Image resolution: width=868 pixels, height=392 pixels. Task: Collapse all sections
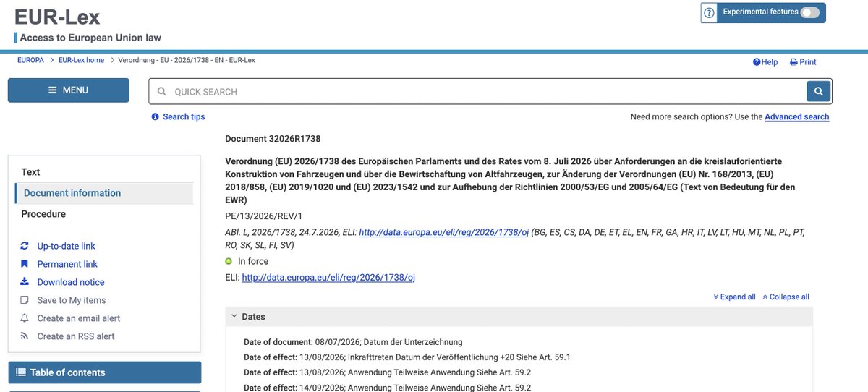point(786,297)
